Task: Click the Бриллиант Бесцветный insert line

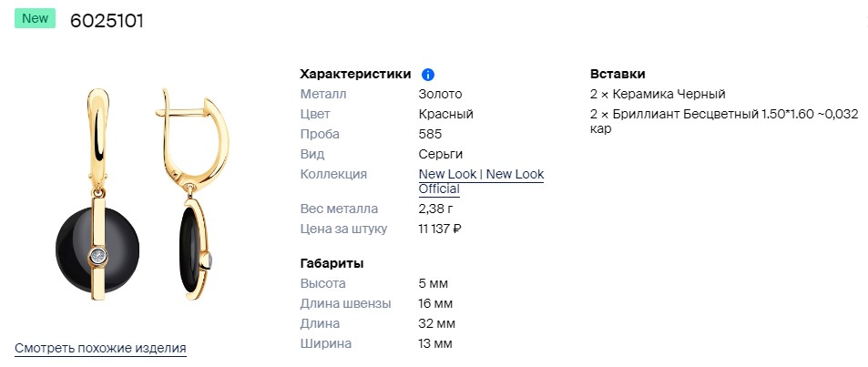Action: pos(723,114)
